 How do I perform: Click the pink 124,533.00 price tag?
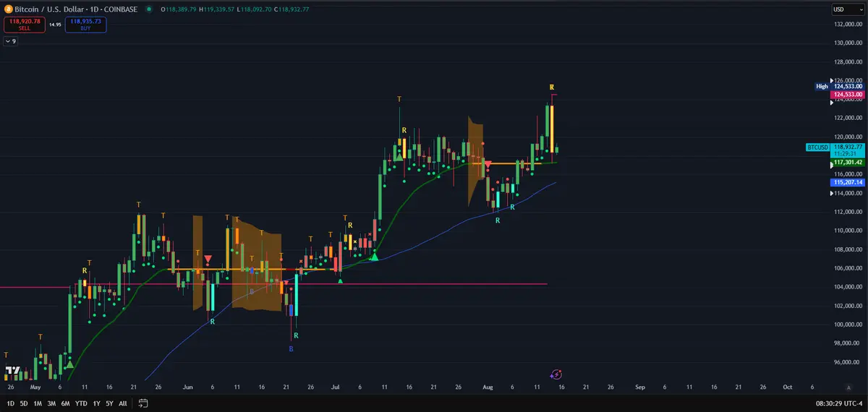848,95
